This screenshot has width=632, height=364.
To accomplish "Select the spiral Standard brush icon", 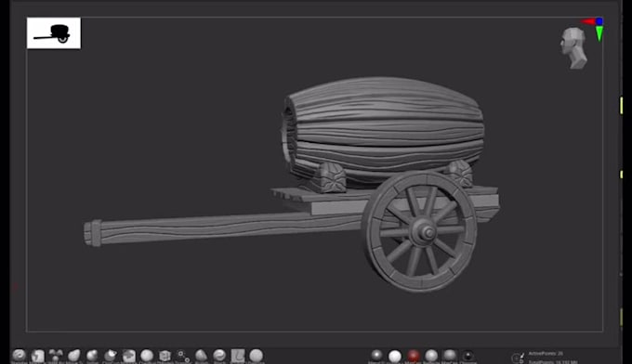I will coord(19,356).
